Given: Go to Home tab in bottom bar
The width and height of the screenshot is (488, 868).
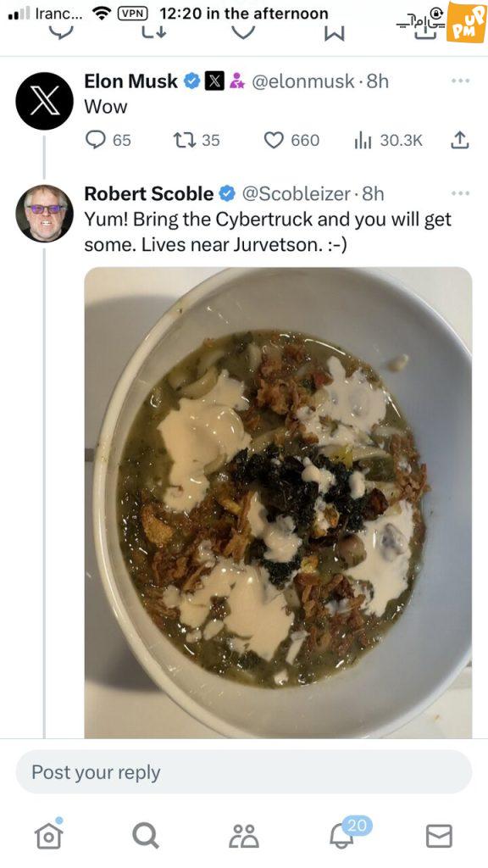Looking at the screenshot, I should click(x=48, y=835).
